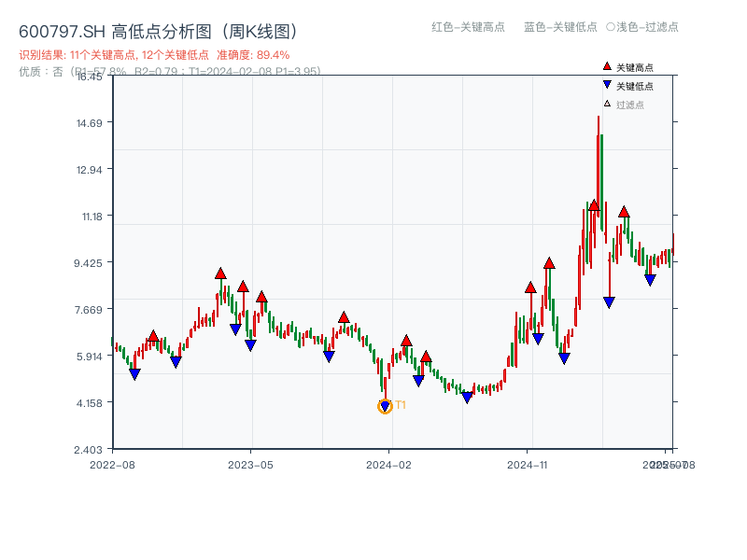Click the first red high marker near 2022-10
This screenshot has height=560, width=747.
(x=153, y=336)
